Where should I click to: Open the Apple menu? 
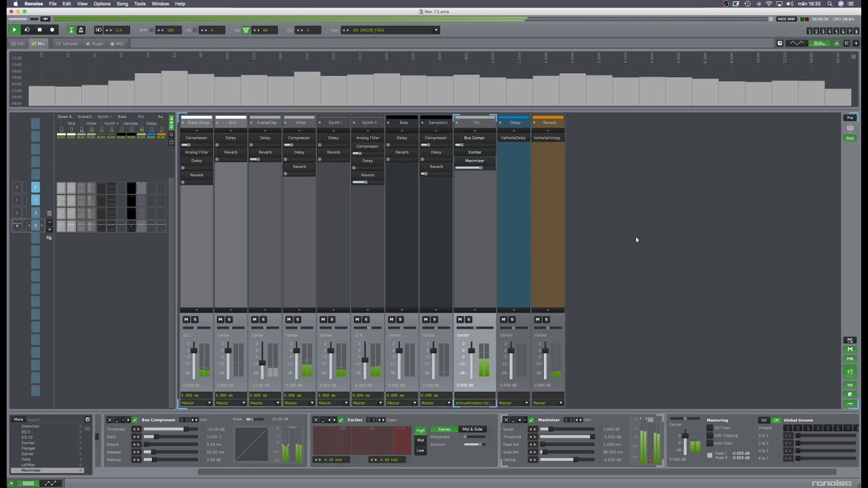click(15, 3)
